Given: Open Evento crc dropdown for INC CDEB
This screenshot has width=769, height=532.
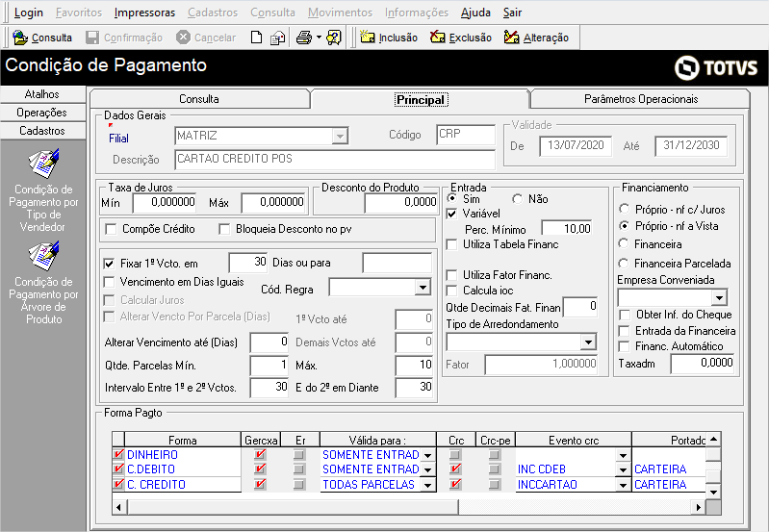Looking at the screenshot, I should (624, 469).
